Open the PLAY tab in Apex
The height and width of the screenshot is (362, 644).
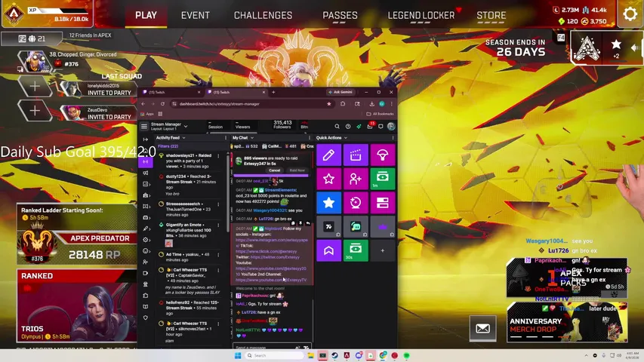[x=146, y=15]
